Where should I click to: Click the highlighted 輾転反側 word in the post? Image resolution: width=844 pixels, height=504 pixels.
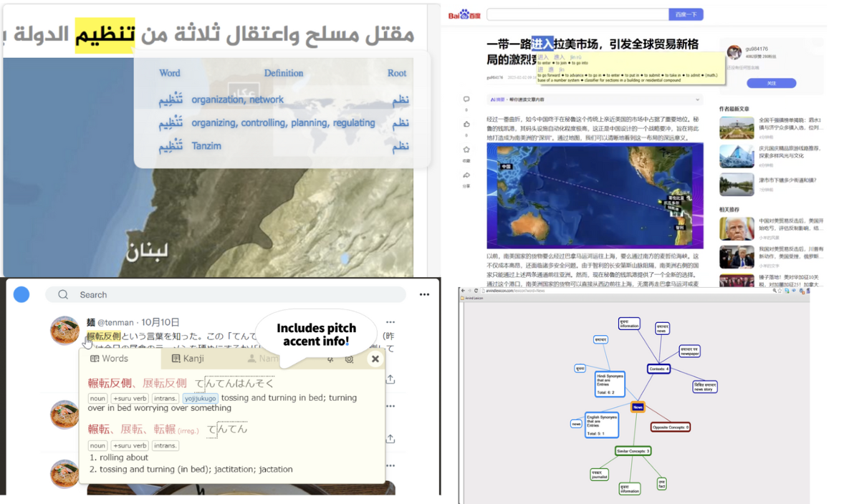pyautogui.click(x=103, y=336)
